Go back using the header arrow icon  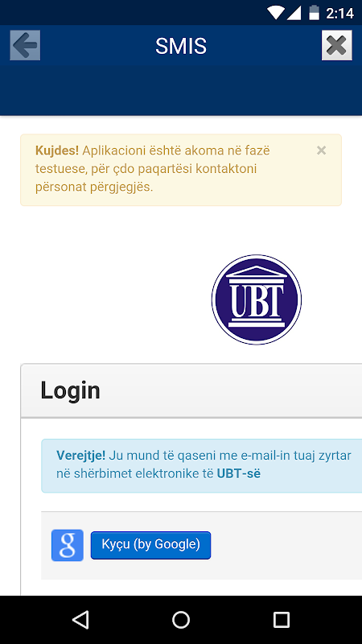(x=25, y=45)
